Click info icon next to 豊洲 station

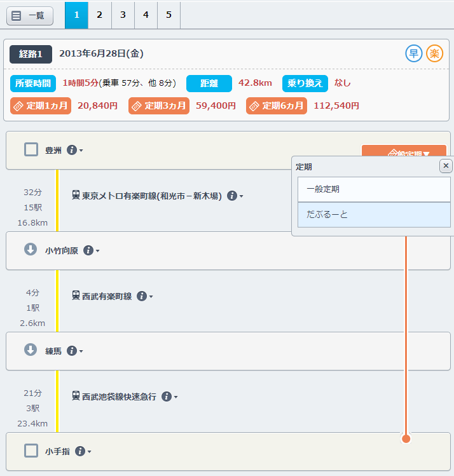[72, 150]
